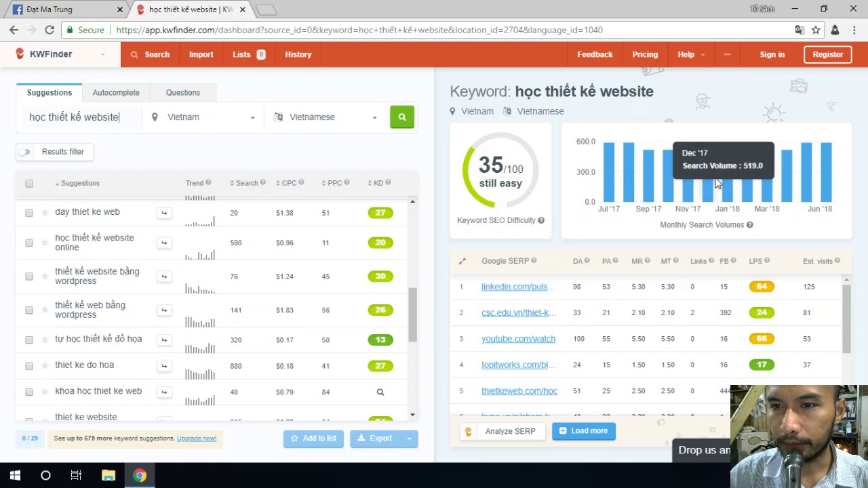Open File Explorer from the taskbar
The height and width of the screenshot is (488, 868).
click(x=108, y=475)
